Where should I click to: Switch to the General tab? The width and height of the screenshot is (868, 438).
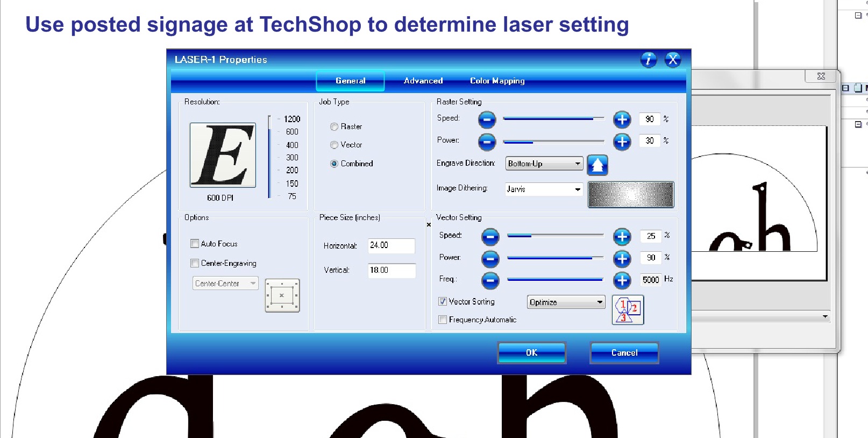click(350, 81)
